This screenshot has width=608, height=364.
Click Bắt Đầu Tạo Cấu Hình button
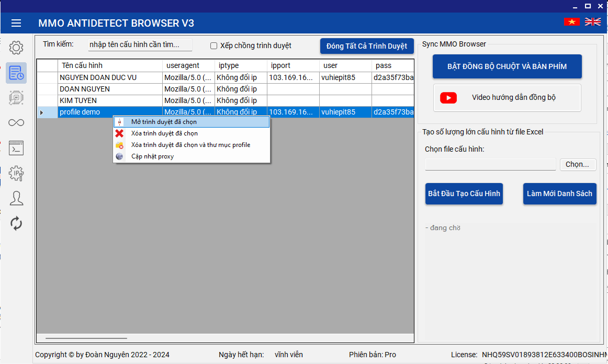[464, 194]
